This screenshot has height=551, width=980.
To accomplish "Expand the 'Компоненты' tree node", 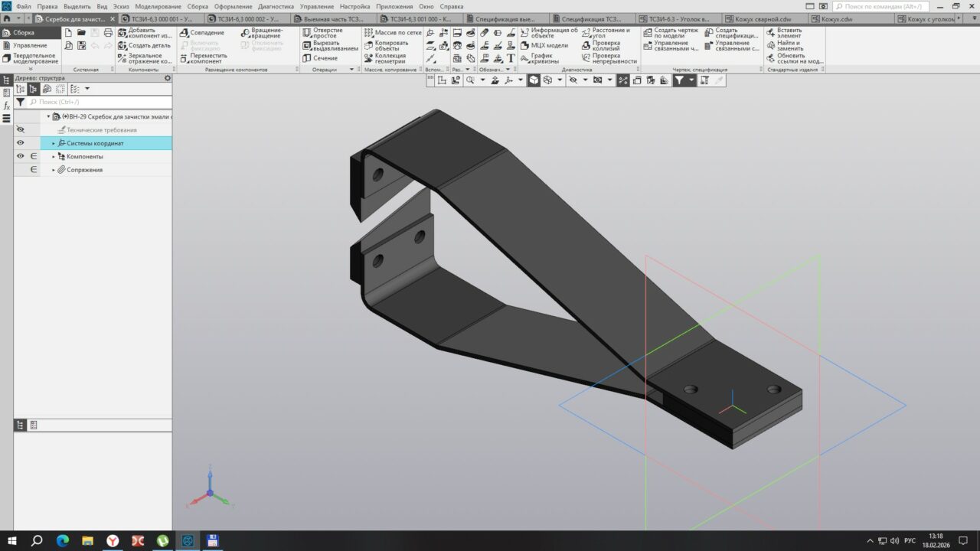I will 54,157.
